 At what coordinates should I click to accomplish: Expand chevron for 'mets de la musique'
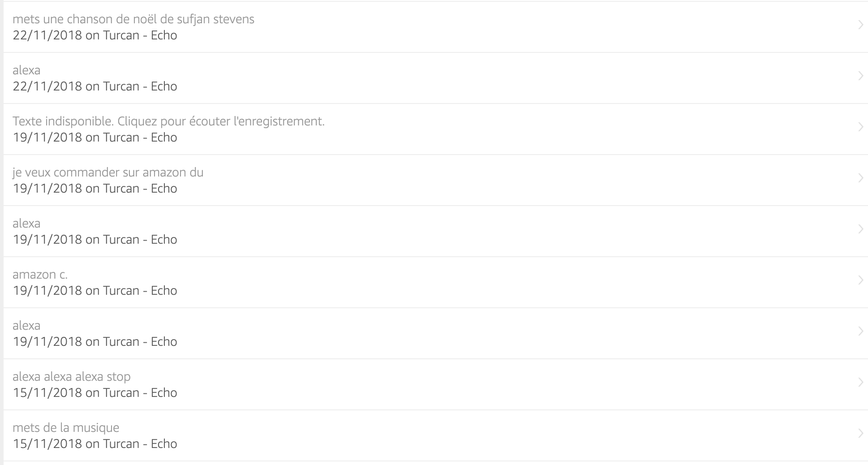(860, 434)
